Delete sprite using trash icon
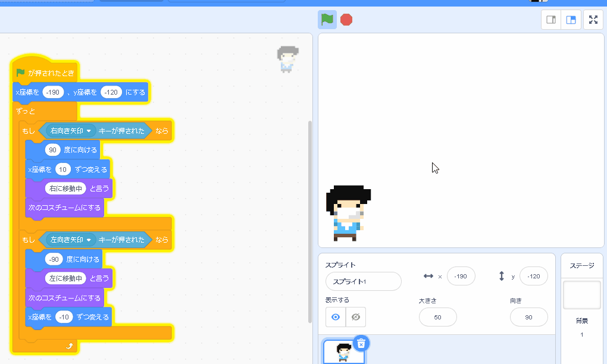This screenshot has width=607, height=364. (361, 343)
